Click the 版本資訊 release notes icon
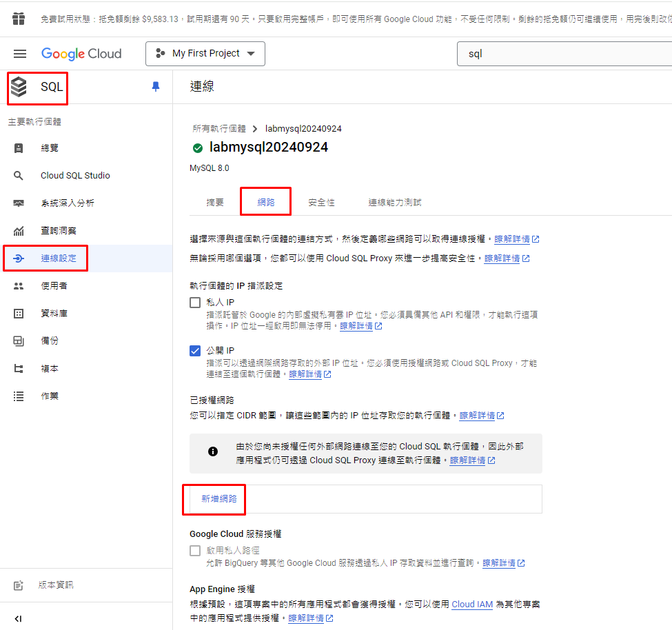 pos(19,585)
